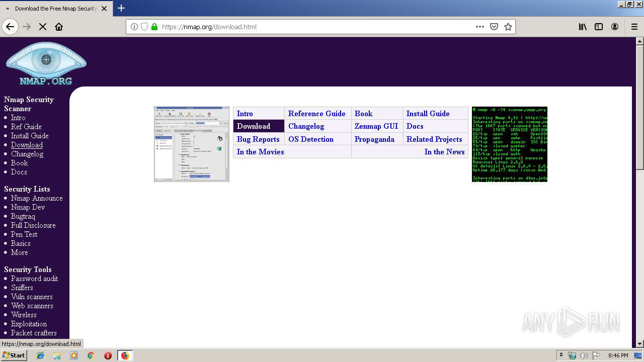Open the Basics list link
Image resolution: width=644 pixels, height=362 pixels.
tap(21, 243)
